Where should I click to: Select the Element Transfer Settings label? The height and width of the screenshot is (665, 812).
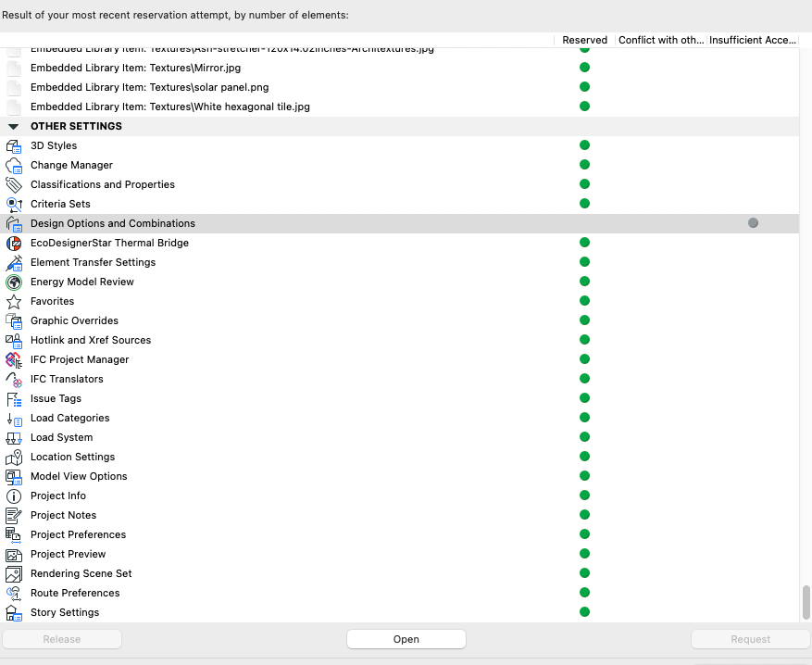pyautogui.click(x=94, y=263)
